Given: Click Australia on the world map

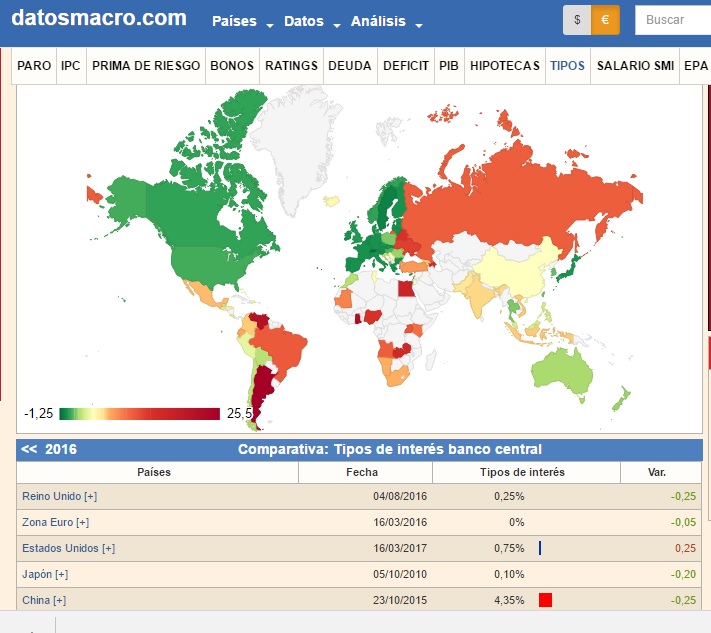Looking at the screenshot, I should pos(562,374).
